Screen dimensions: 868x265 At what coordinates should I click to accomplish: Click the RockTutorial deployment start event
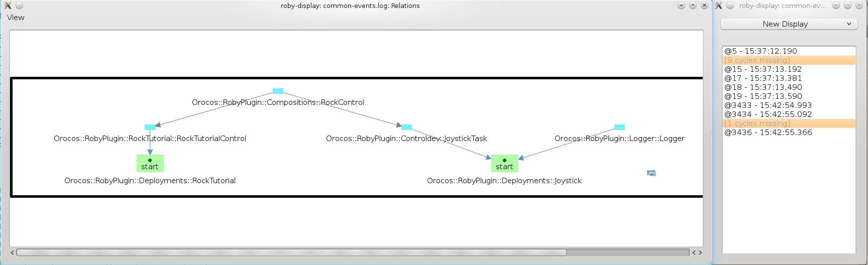tap(150, 163)
